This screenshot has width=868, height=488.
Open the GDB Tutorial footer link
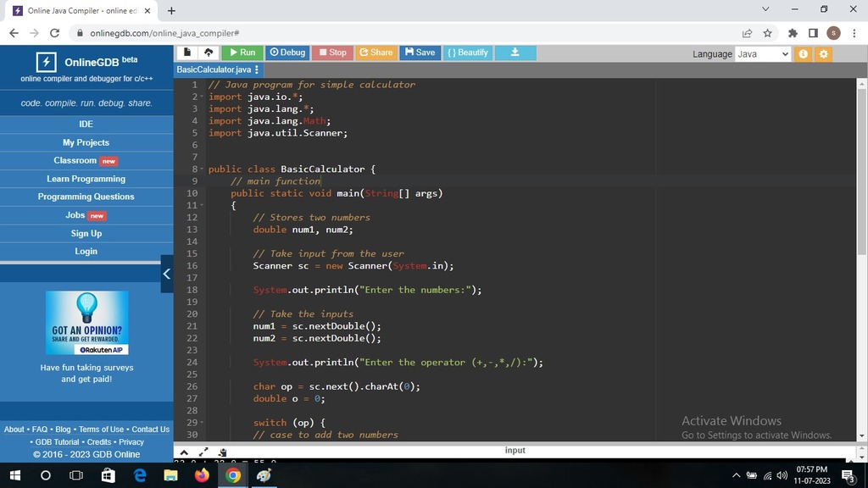tap(57, 442)
